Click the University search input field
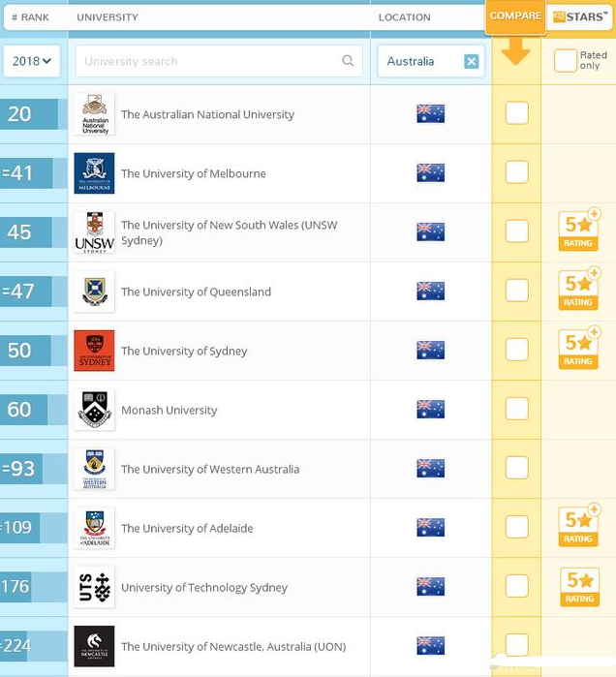616x677 pixels. click(219, 61)
